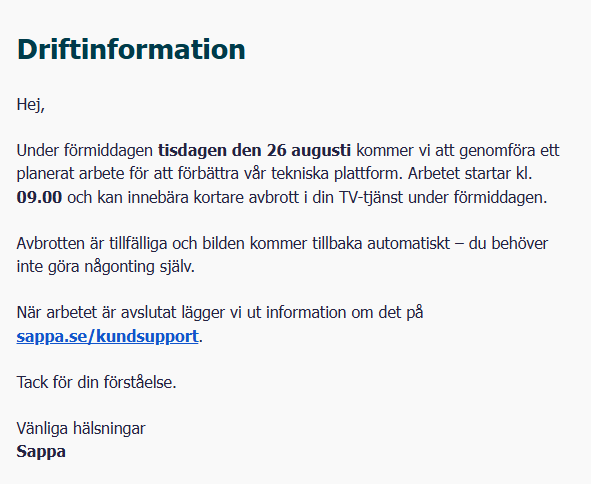Viewport: 591px width, 484px height.
Task: Click the phrase "planerat arbete"
Action: coord(70,174)
